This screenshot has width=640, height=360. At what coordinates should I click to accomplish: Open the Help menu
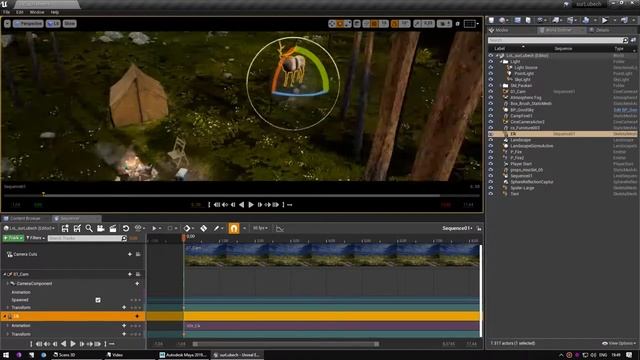(55, 12)
